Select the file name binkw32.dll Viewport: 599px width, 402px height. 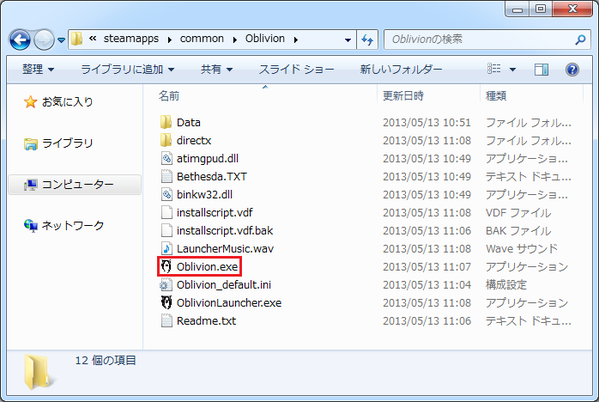click(x=204, y=195)
